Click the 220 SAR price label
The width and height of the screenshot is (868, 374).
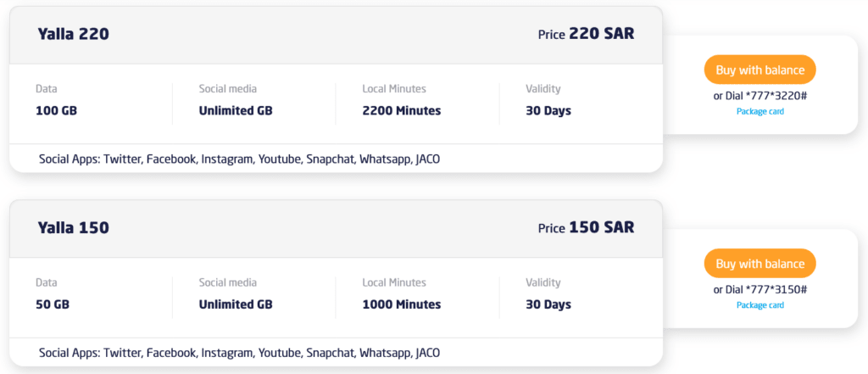(601, 34)
